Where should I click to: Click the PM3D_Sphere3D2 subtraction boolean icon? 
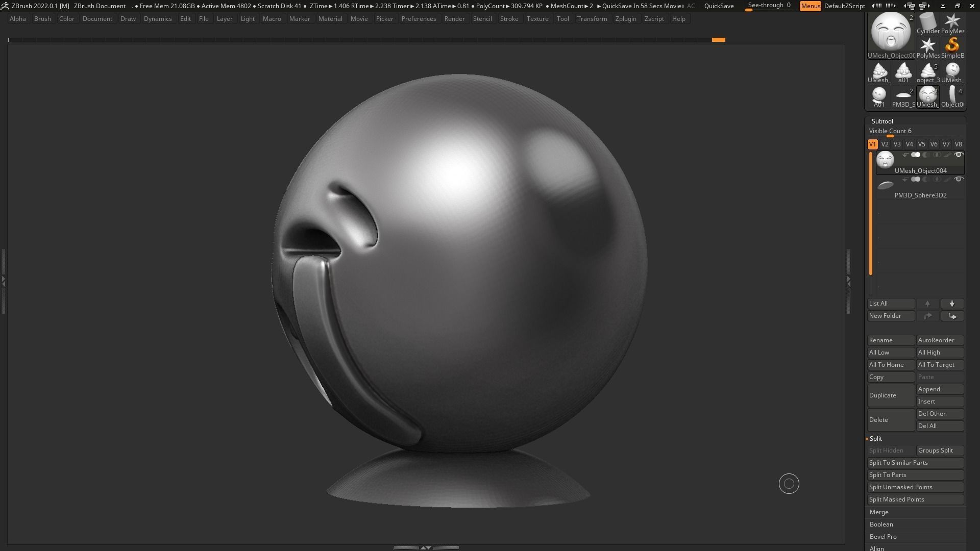[926, 180]
